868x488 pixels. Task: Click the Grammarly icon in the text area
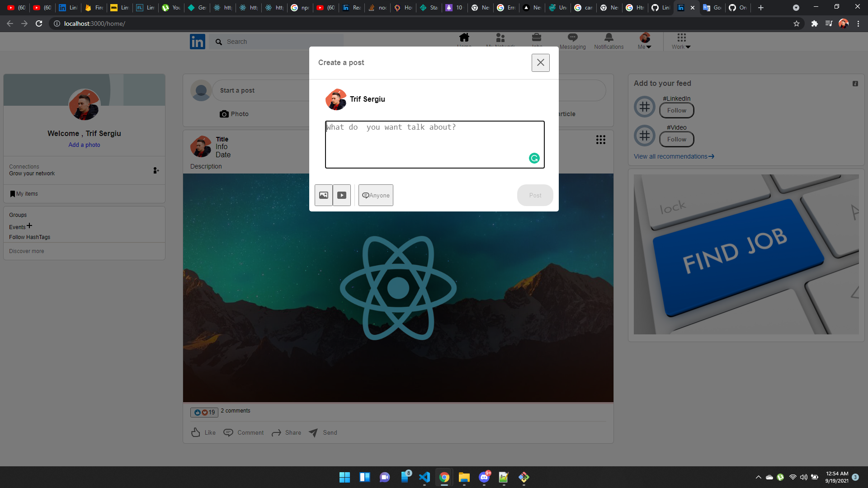tap(534, 158)
